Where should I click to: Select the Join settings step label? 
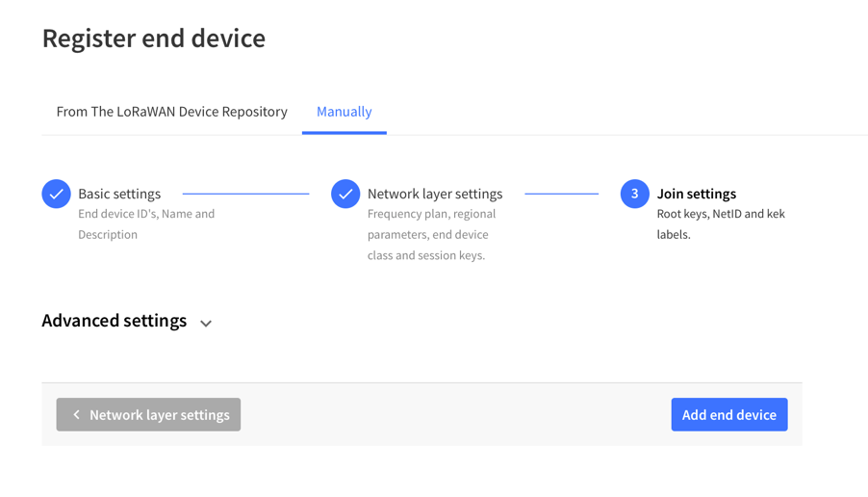tap(697, 194)
